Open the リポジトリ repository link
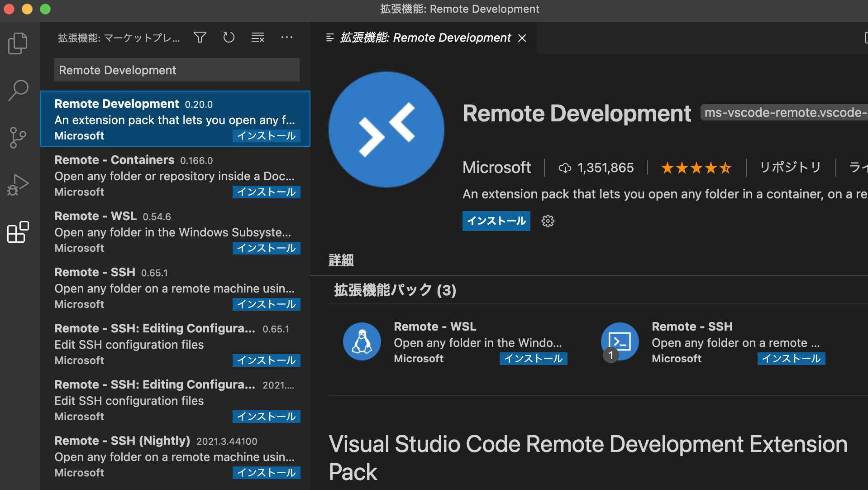The width and height of the screenshot is (868, 490). tap(790, 168)
